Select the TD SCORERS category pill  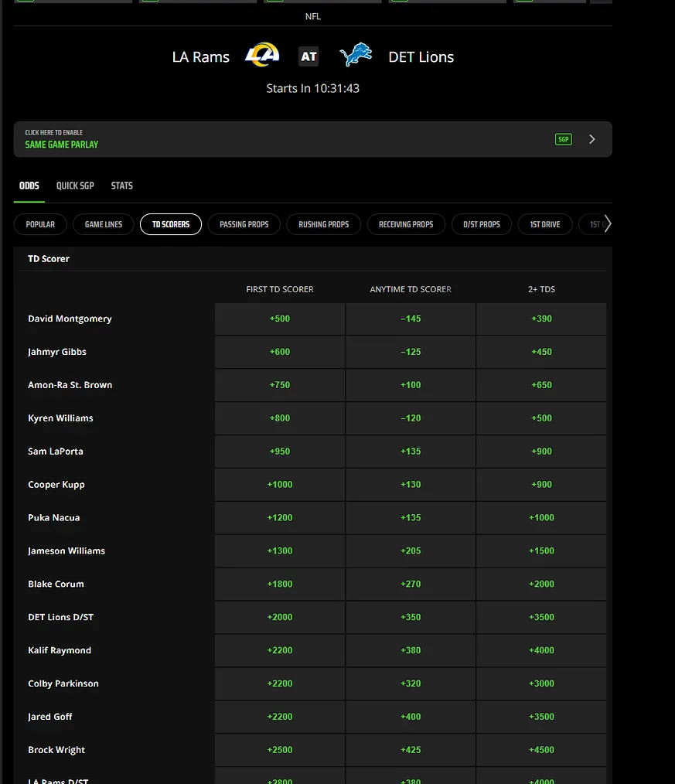pos(171,224)
